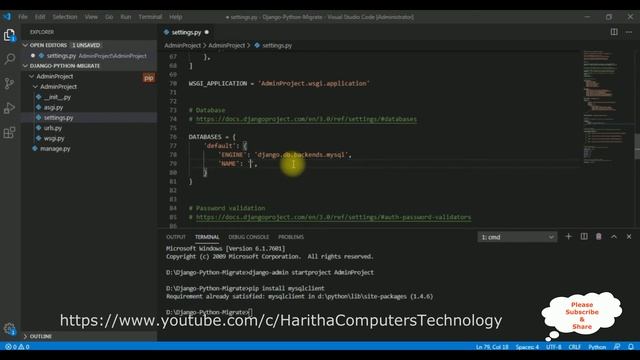Open the Source Control view icon
This screenshot has width=640, height=360.
coord(9,83)
